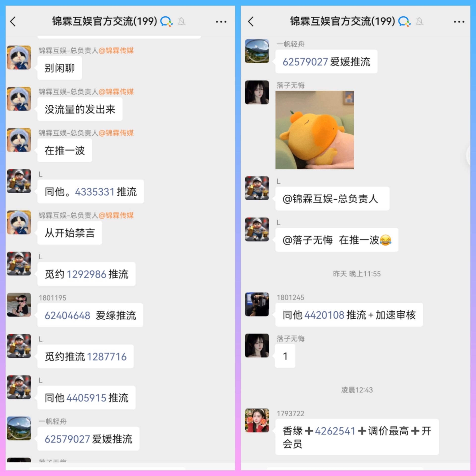Tap the number link 4262541

tap(335, 431)
